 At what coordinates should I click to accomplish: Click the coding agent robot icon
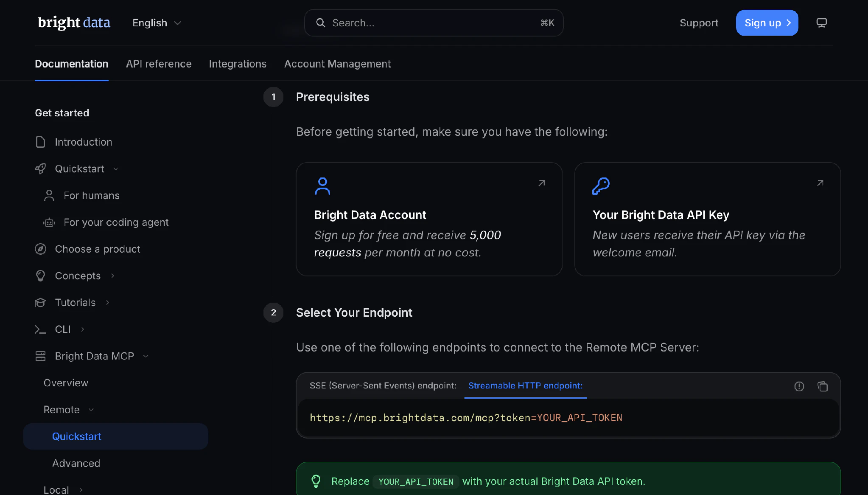coord(49,222)
